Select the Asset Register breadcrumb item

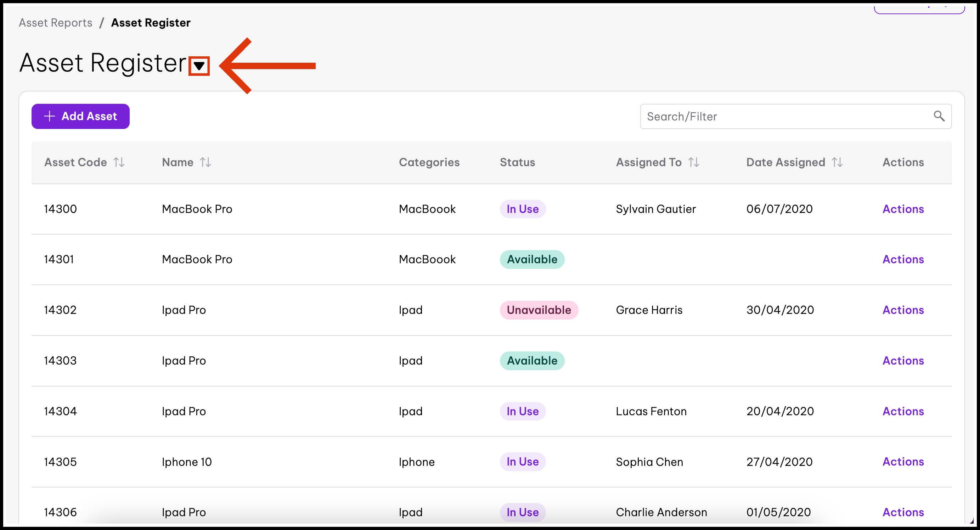pyautogui.click(x=151, y=23)
